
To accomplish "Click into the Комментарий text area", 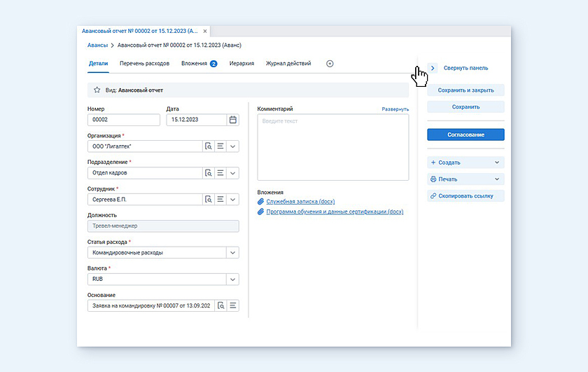I will 332,147.
